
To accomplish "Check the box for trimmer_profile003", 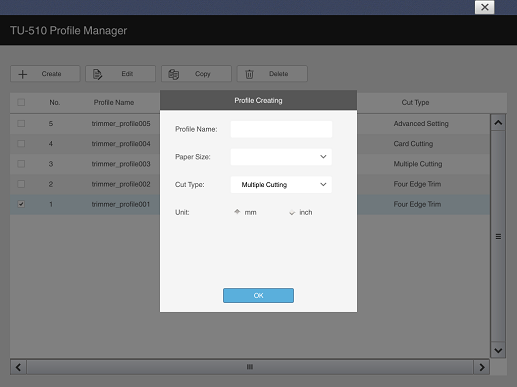I will point(21,164).
